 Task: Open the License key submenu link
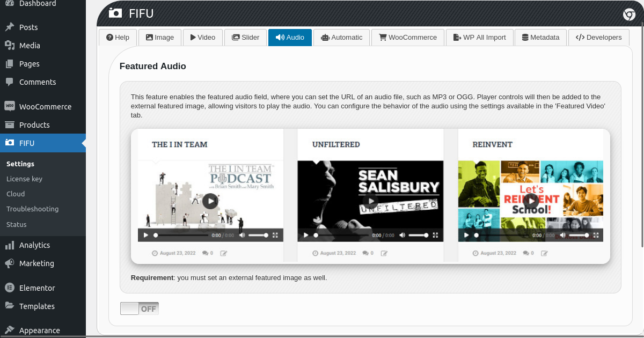click(x=24, y=179)
